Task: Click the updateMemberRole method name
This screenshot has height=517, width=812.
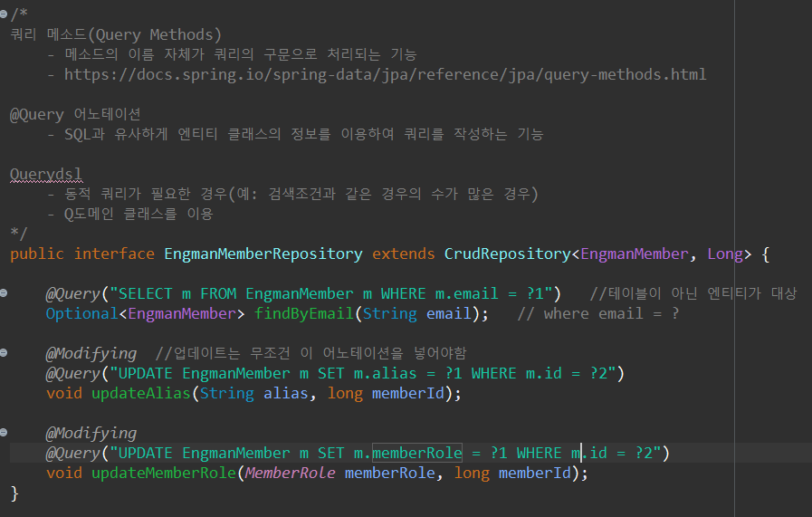Action: pos(164,473)
